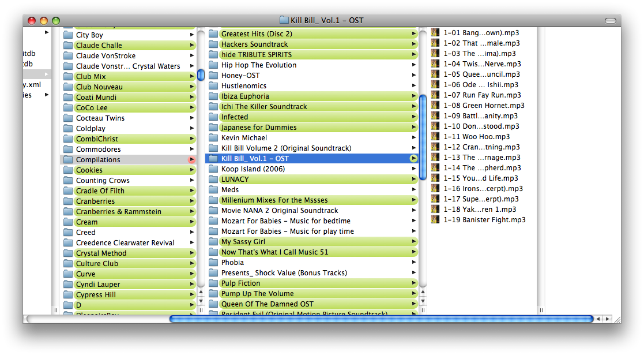The image size is (644, 355).
Task: Click the artists column vertical scroll thumb
Action: click(x=201, y=75)
